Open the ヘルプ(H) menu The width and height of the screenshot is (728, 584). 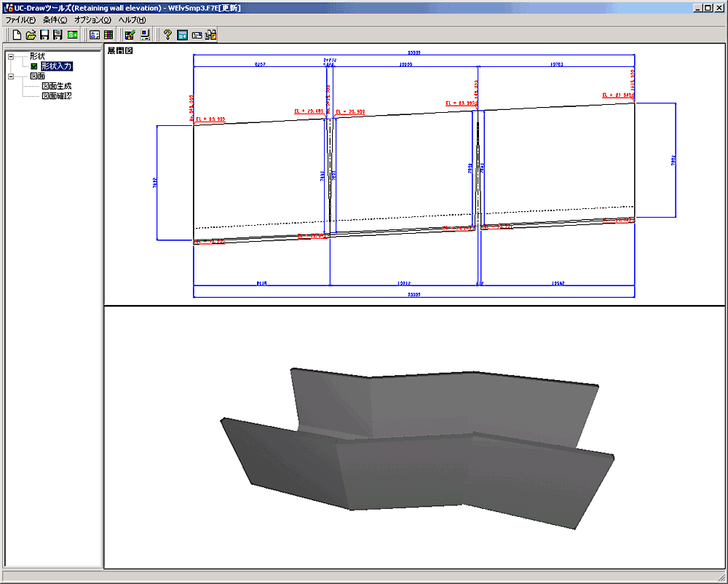point(132,20)
